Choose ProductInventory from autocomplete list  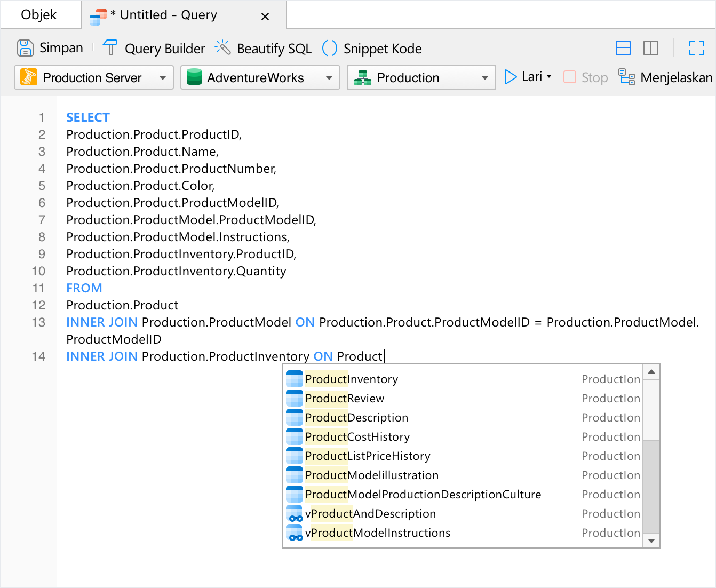(x=352, y=379)
